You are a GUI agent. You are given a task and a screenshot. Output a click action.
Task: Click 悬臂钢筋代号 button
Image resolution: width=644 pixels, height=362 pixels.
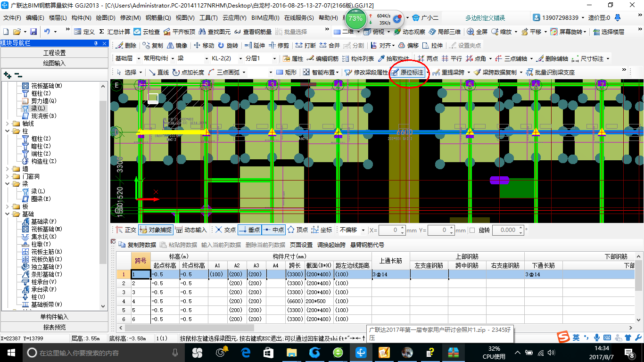click(x=367, y=245)
